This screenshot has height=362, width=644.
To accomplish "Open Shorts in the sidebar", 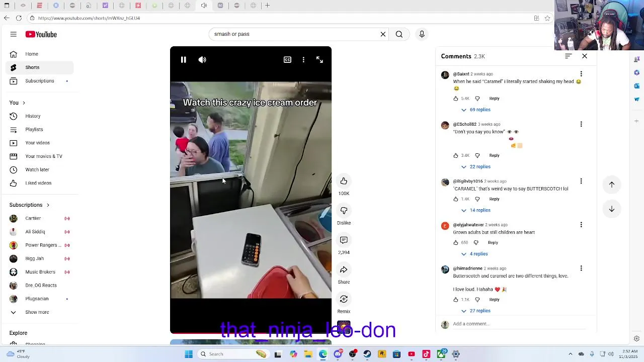I will point(39,67).
